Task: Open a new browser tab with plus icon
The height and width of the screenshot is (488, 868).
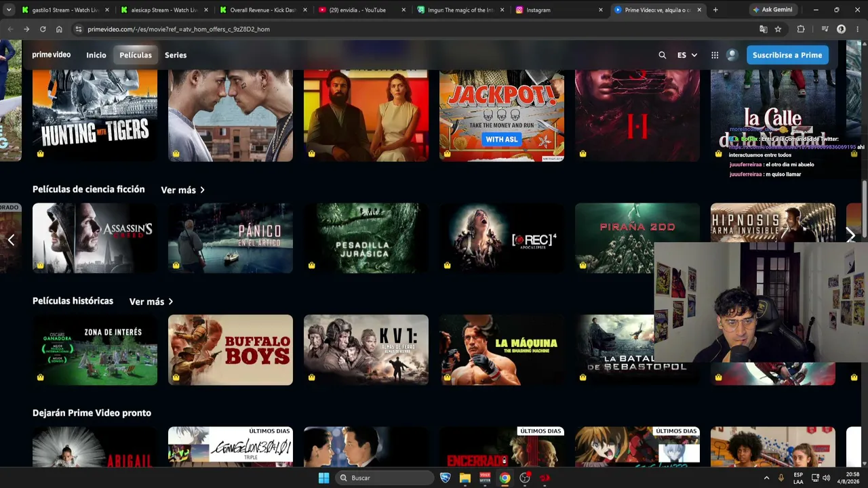Action: (x=715, y=10)
